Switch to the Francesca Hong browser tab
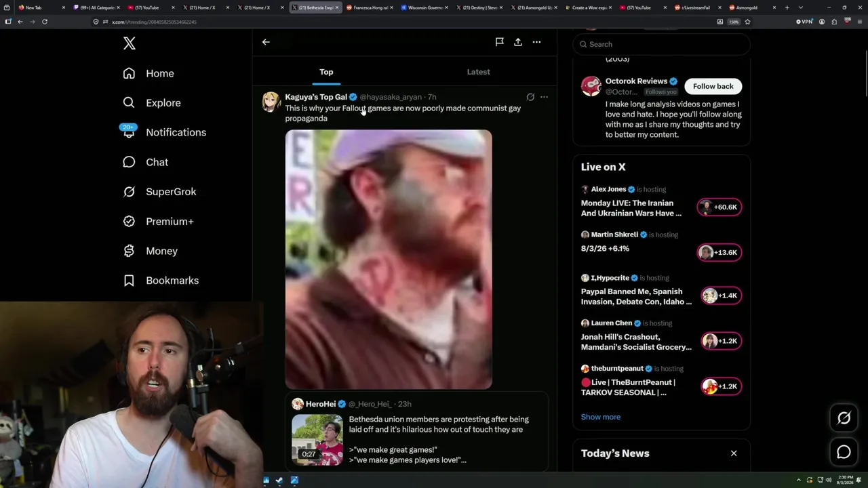868x488 pixels. (370, 7)
